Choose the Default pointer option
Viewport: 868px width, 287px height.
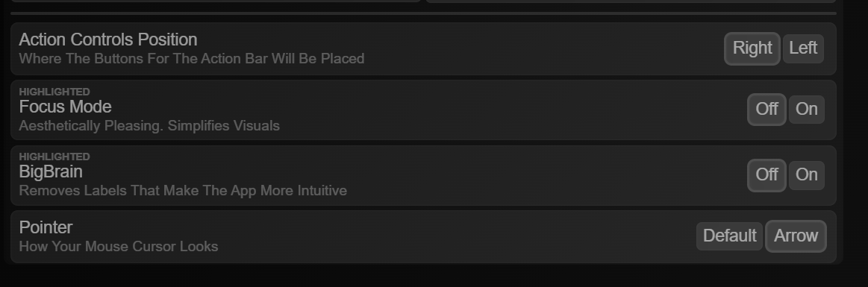(x=729, y=236)
